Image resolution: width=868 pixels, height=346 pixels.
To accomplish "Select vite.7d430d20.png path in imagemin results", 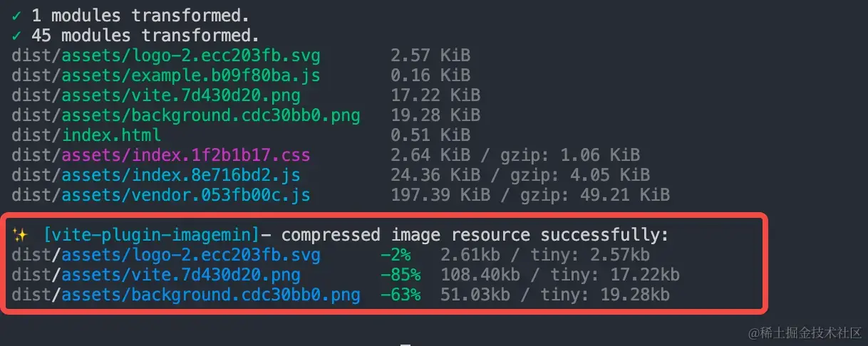I will pyautogui.click(x=155, y=275).
